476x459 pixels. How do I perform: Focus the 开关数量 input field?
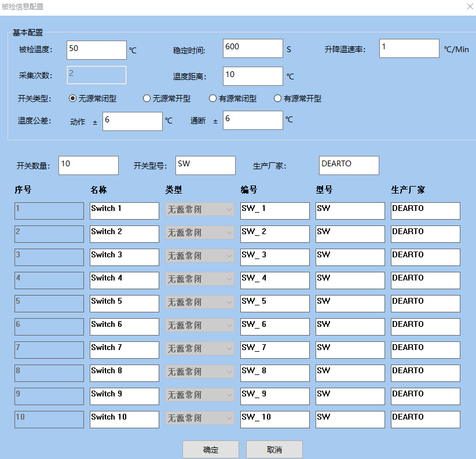tap(89, 166)
